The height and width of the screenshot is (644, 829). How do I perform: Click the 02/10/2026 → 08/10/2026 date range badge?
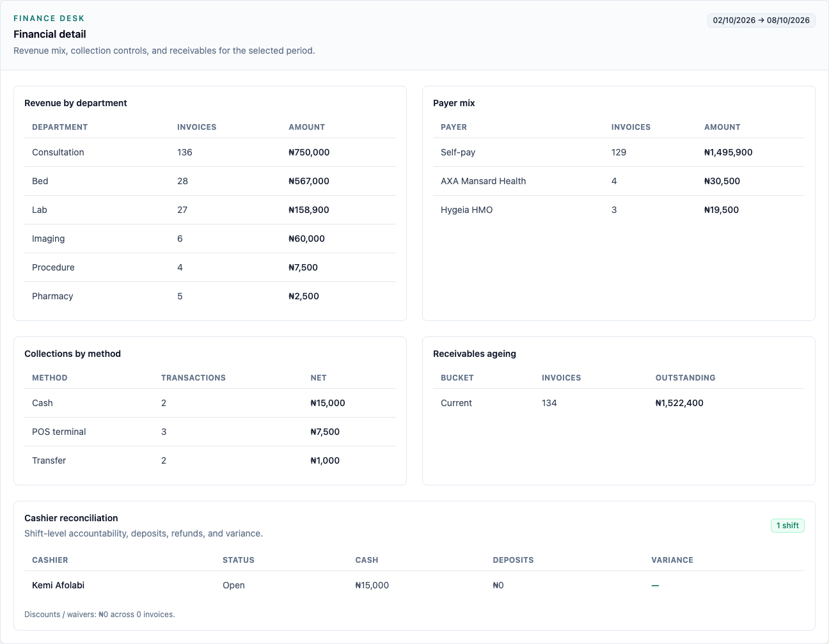click(x=761, y=20)
